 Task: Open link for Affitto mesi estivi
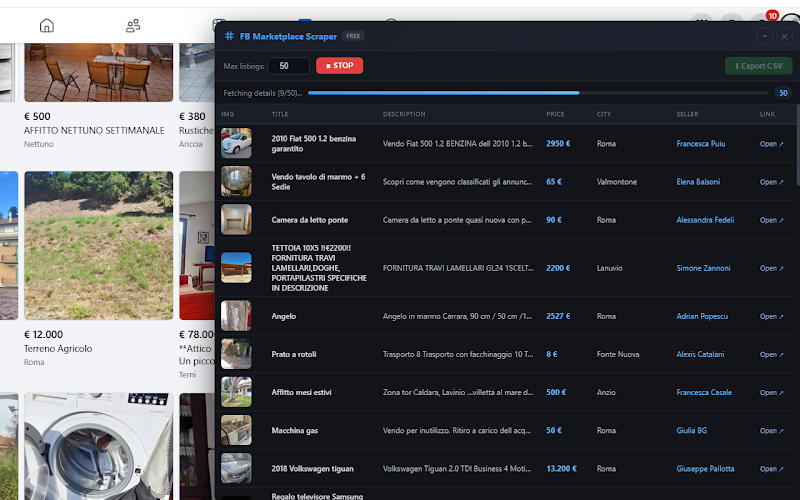click(x=771, y=392)
